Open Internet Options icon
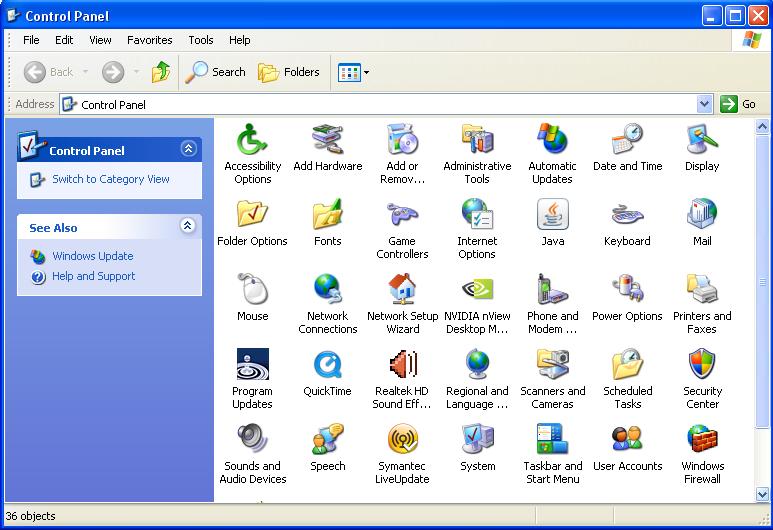 tap(477, 214)
